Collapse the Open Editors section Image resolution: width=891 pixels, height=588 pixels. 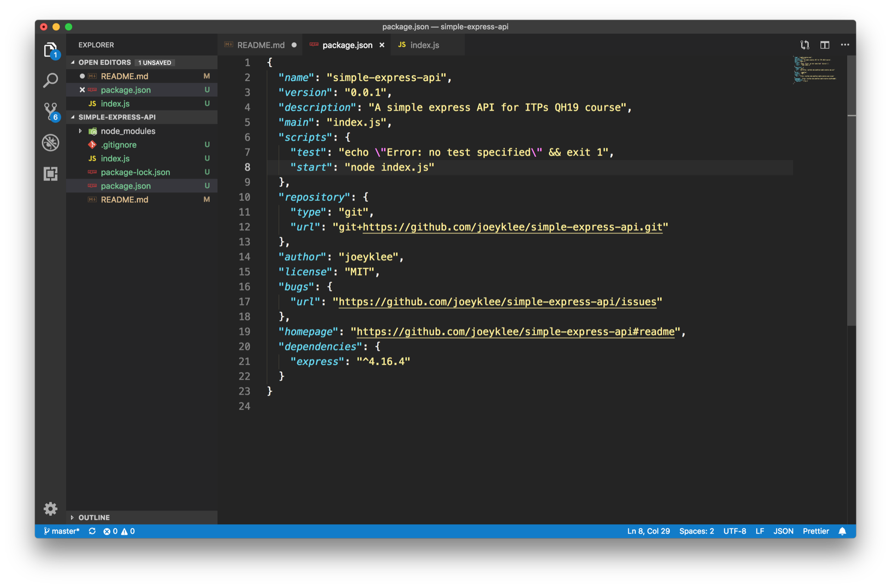72,62
